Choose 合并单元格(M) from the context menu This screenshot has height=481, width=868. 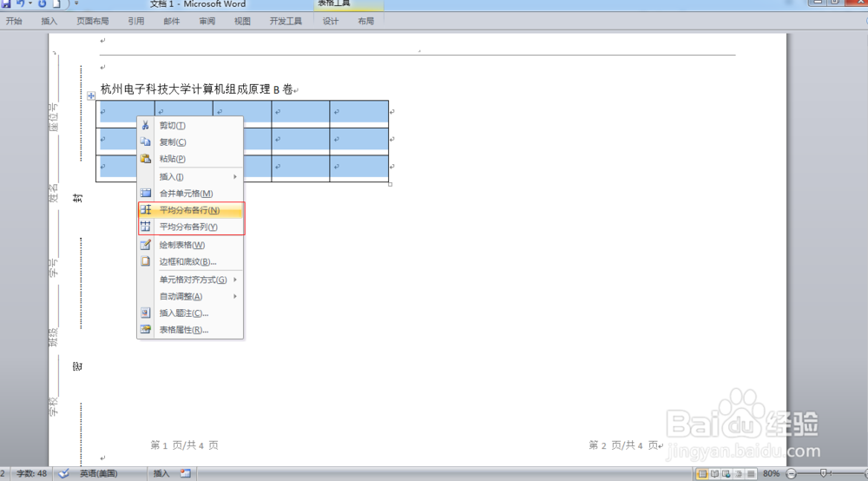click(x=190, y=193)
